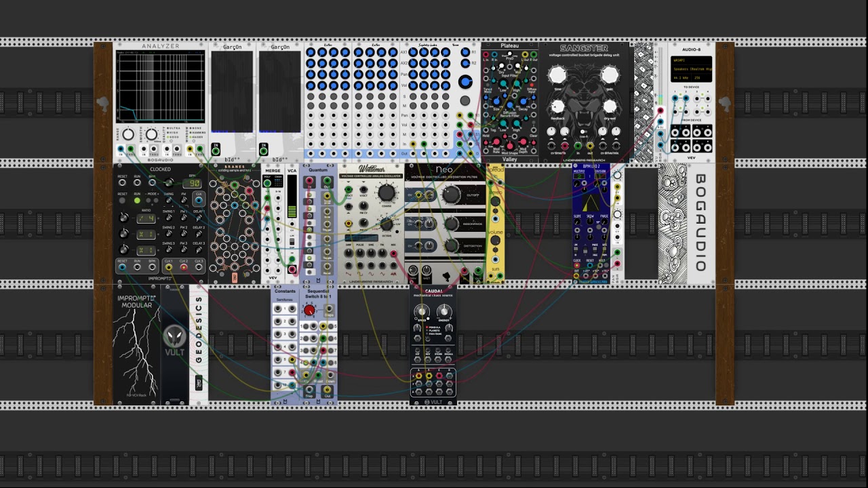Click the red In jack on Quantum
The image size is (868, 488).
309,180
